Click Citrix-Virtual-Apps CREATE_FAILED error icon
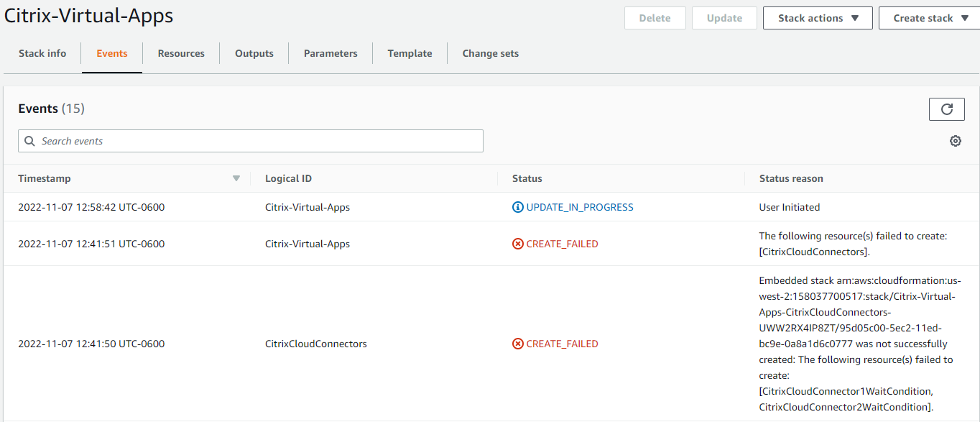Viewport: 980px width, 422px height. coord(517,244)
